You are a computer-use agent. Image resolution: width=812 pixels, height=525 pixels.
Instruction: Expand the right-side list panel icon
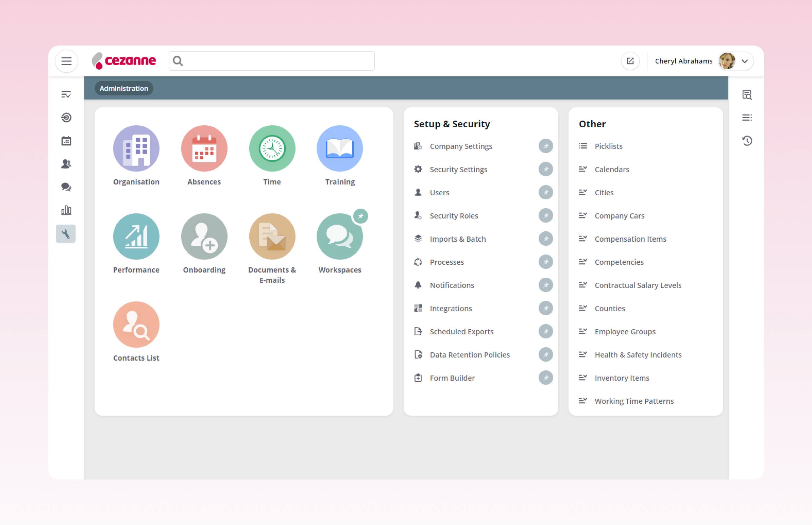(747, 118)
